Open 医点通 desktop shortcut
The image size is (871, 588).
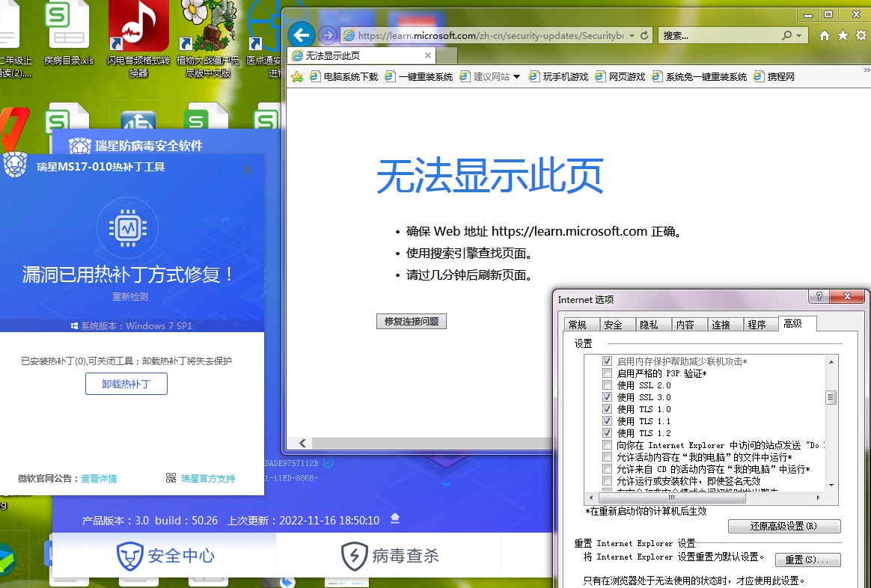(x=264, y=39)
